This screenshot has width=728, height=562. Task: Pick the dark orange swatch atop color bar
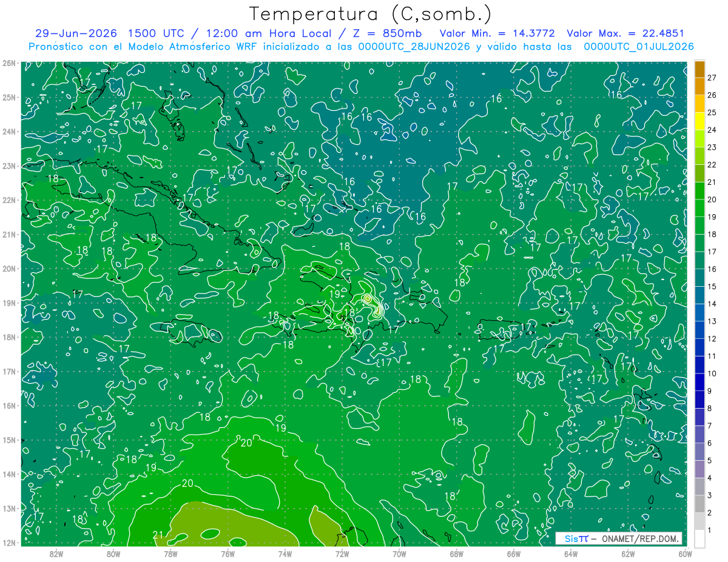pyautogui.click(x=699, y=69)
